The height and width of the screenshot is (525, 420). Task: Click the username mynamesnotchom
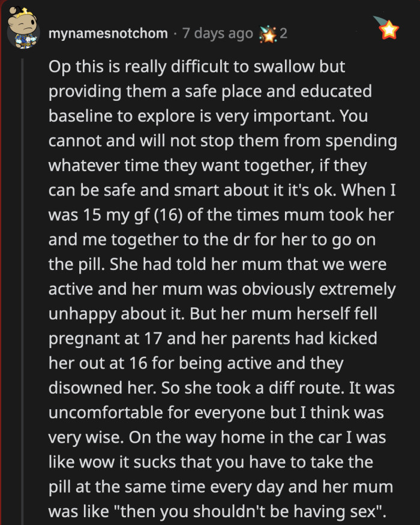[108, 34]
